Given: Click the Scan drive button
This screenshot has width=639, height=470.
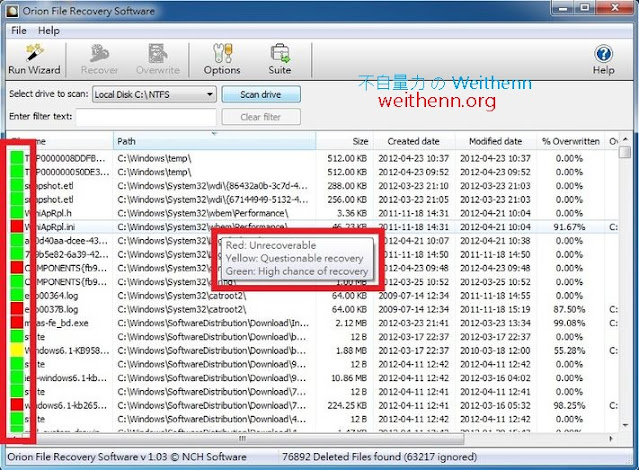Looking at the screenshot, I should point(261,95).
